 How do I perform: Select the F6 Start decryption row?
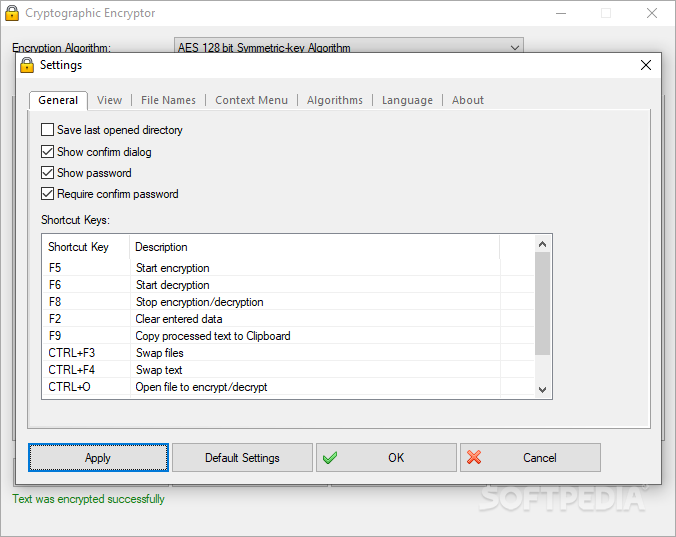288,285
